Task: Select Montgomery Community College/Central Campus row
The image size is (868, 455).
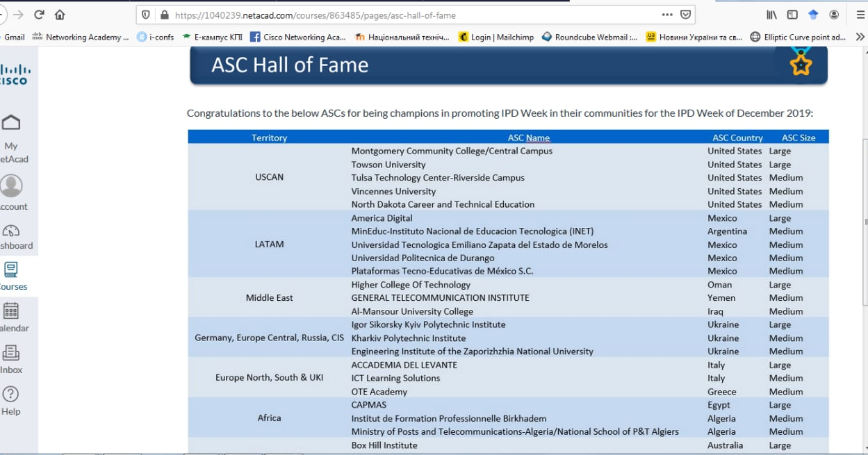Action: click(x=452, y=151)
